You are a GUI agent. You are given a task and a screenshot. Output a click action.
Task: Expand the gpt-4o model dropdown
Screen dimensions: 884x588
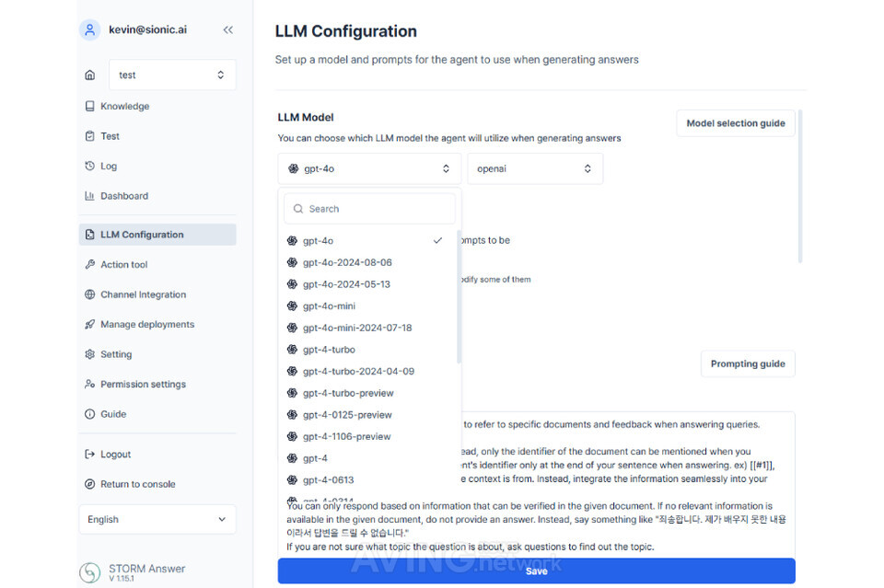(x=369, y=169)
